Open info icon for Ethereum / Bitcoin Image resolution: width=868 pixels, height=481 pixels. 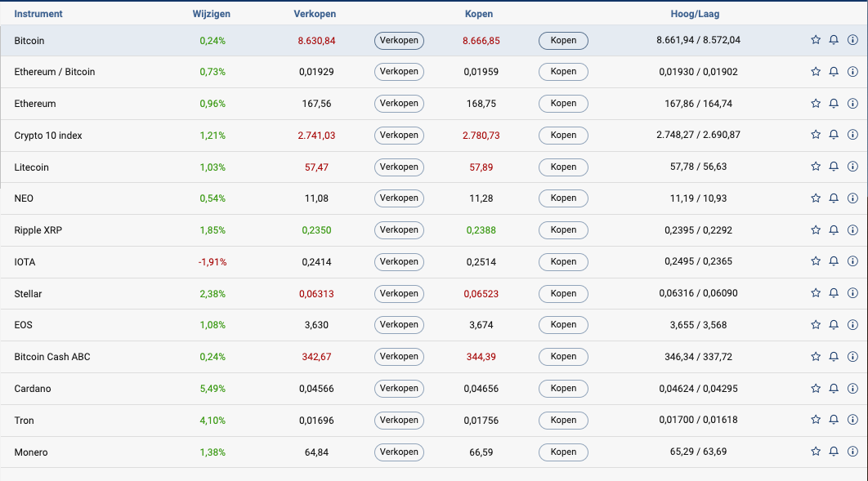[852, 71]
